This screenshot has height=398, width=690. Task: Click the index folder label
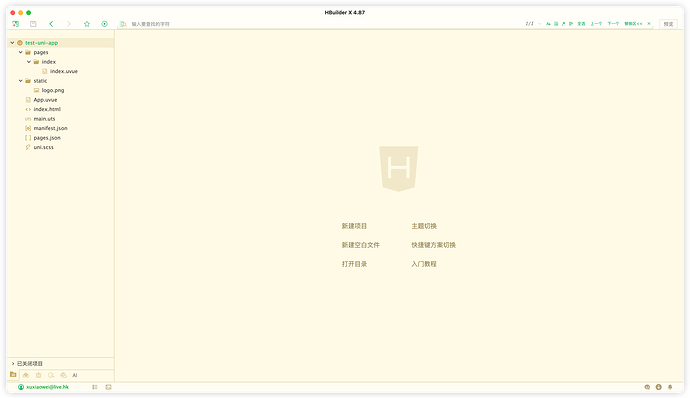point(49,62)
